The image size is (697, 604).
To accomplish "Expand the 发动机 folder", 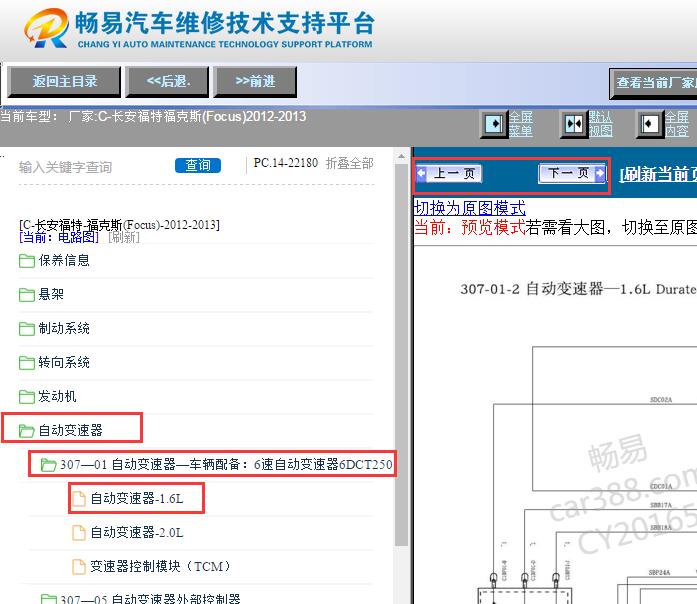I will 57,396.
